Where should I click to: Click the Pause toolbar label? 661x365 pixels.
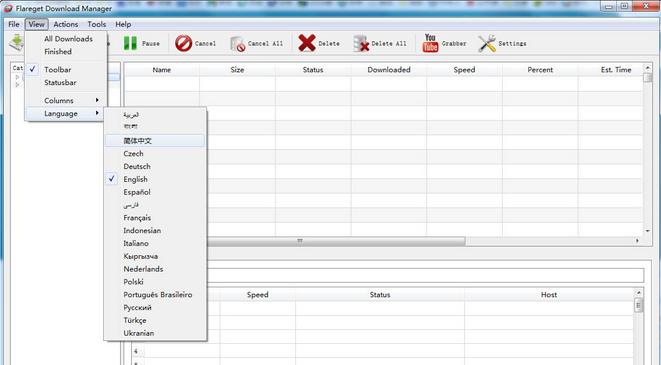(150, 43)
